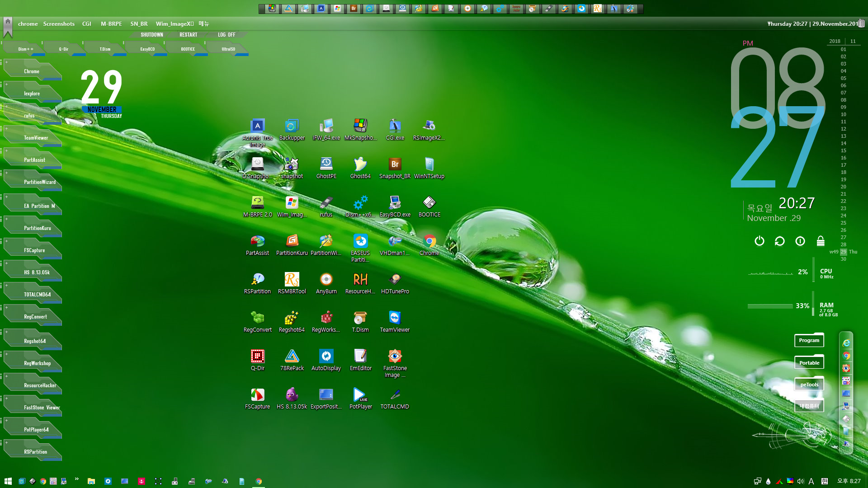This screenshot has width=868, height=488.
Task: Open Internet Explorer icon in right dock
Action: [846, 343]
